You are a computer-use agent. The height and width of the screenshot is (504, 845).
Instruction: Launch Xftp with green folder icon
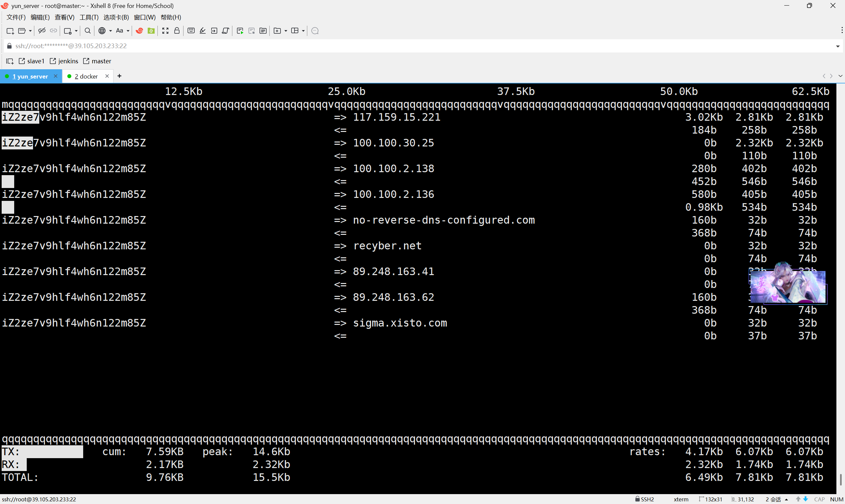pyautogui.click(x=151, y=31)
